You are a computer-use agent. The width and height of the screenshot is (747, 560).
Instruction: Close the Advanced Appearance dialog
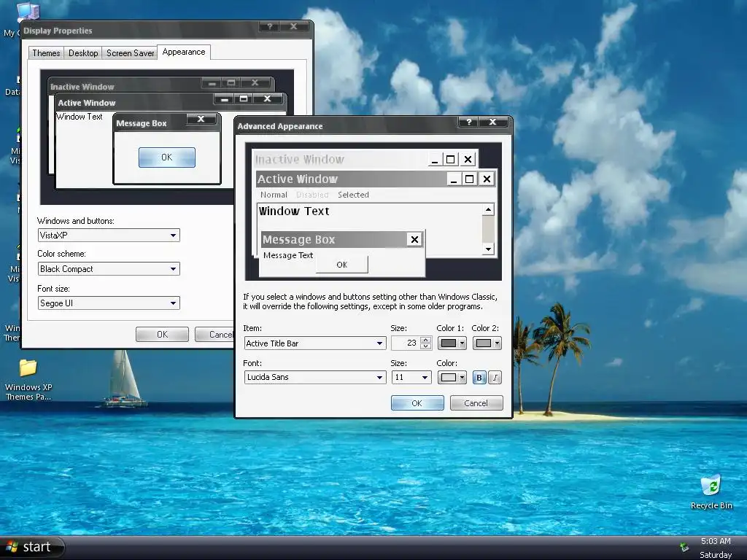click(x=492, y=122)
